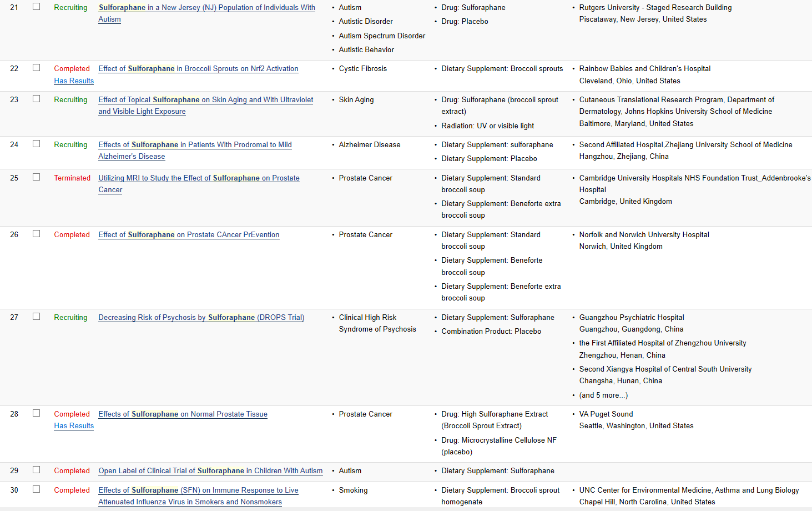The width and height of the screenshot is (812, 511).
Task: Check the box for row 26
Action: (x=37, y=234)
